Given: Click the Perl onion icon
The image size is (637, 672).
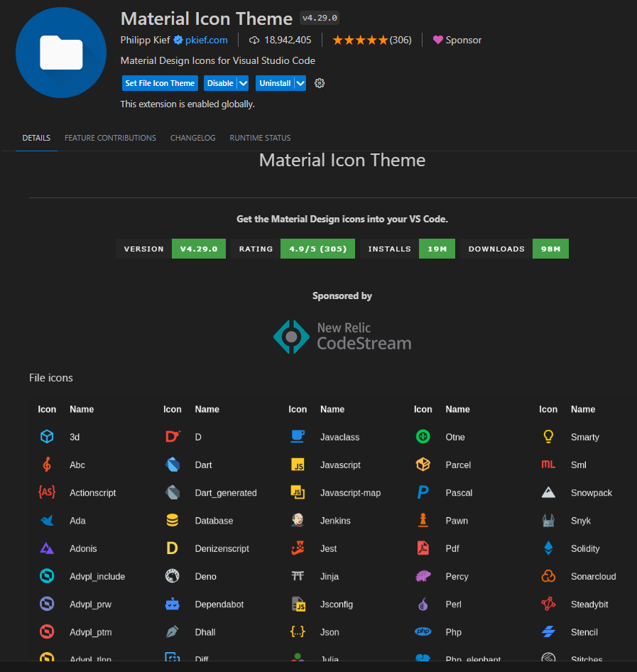Looking at the screenshot, I should (423, 604).
